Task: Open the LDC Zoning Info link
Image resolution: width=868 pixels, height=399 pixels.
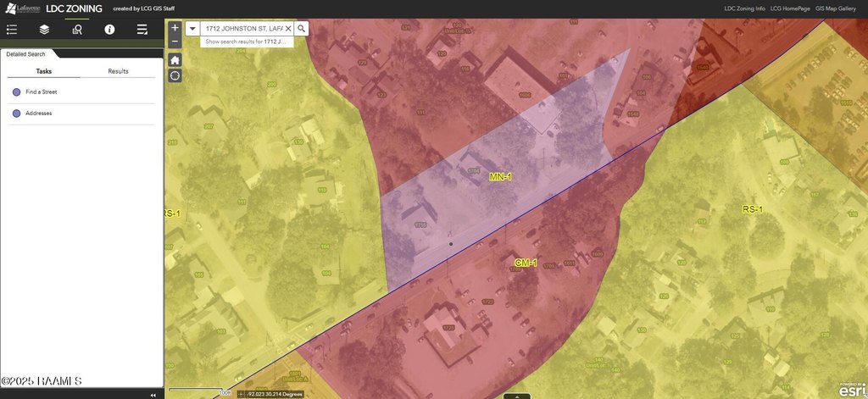Action: click(x=744, y=8)
